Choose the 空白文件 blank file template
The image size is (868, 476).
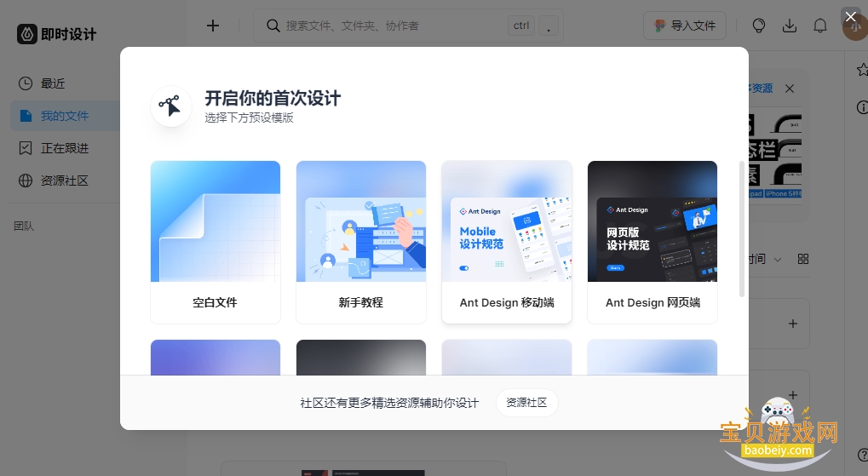coord(216,242)
